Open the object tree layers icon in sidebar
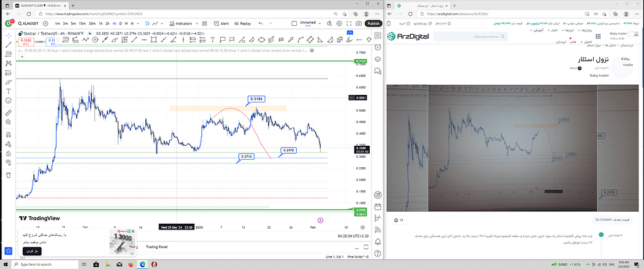 click(x=378, y=59)
